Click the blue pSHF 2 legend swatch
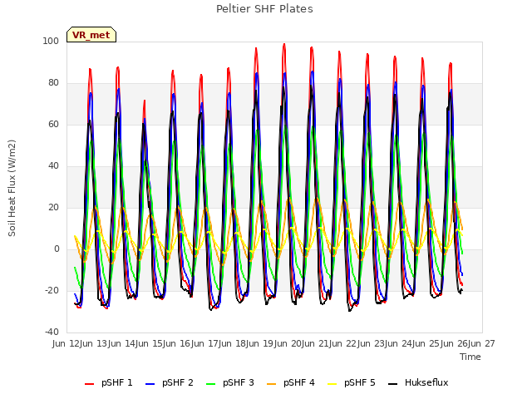This screenshot has height=399, width=532. click(x=150, y=384)
